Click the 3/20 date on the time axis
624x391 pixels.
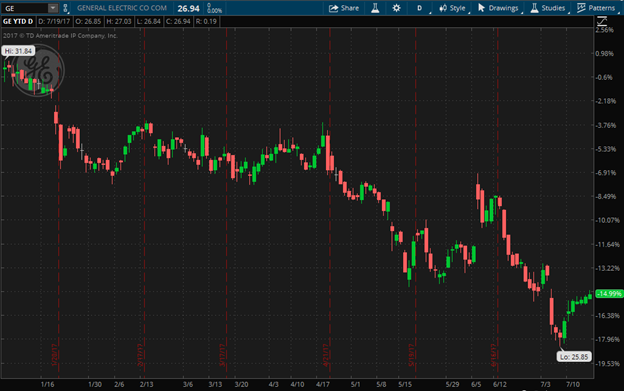[241, 384]
